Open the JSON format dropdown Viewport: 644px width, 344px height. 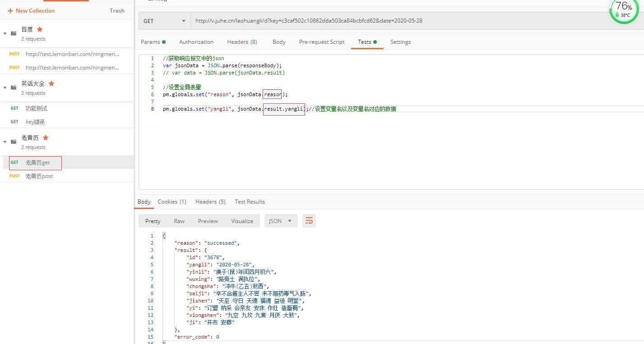[281, 221]
